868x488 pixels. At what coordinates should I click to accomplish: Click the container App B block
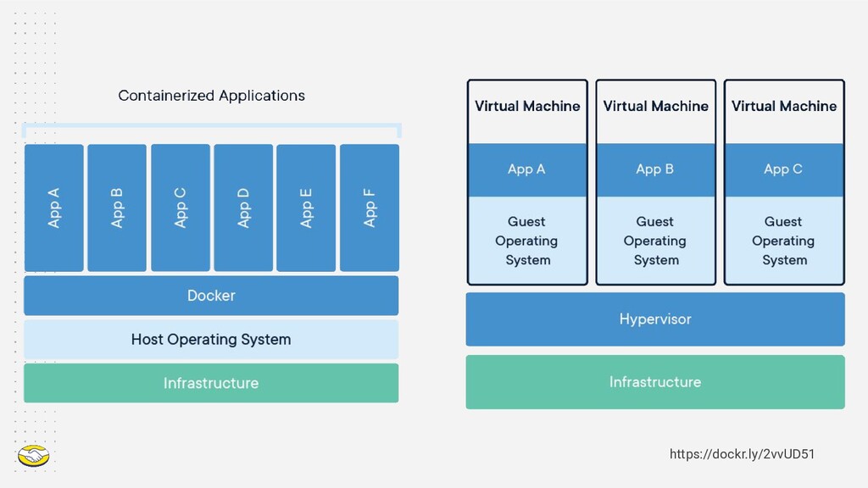[x=117, y=208]
